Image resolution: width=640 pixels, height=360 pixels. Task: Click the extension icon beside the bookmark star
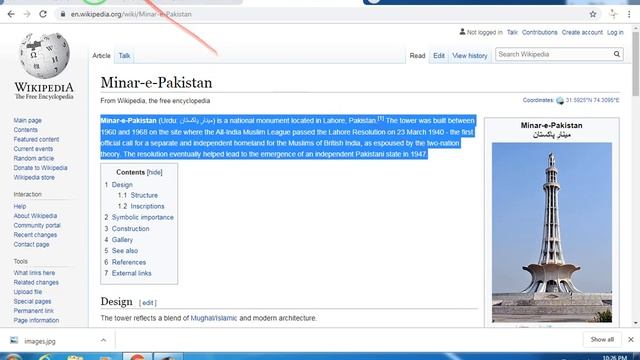pyautogui.click(x=613, y=14)
